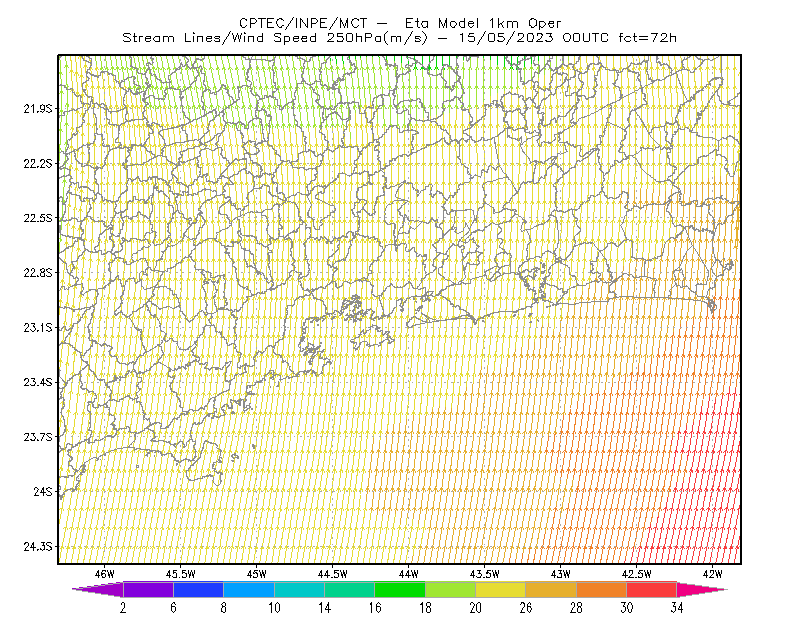
Task: Pick the bright green 16–18 legend swatch
Action: [x=399, y=589]
